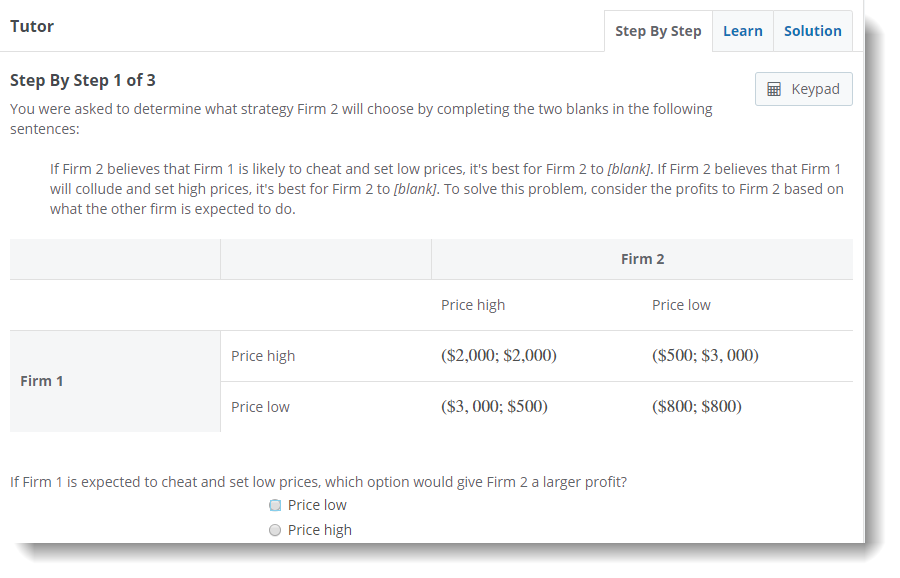Click the ($500; $3,000) payoff cell

(705, 355)
